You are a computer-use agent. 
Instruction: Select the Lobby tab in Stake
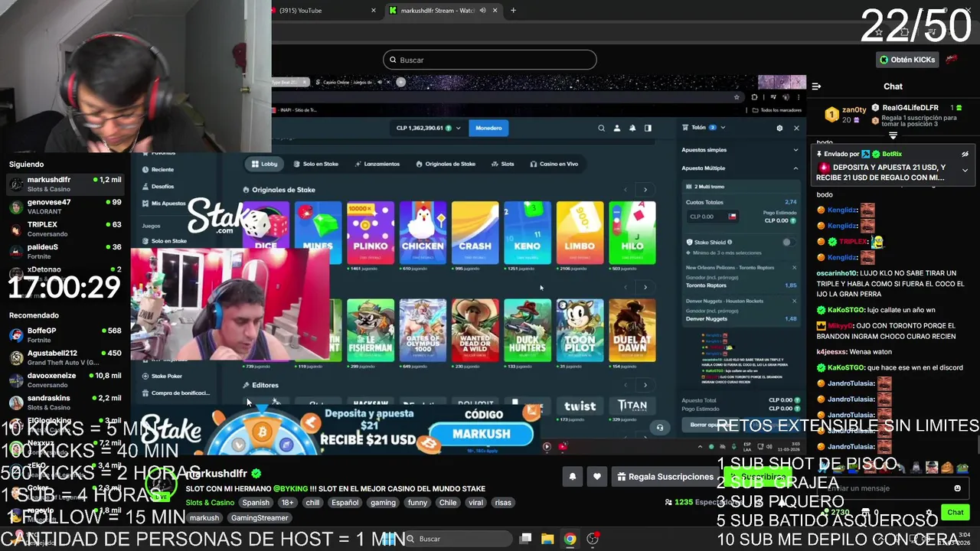pyautogui.click(x=265, y=164)
